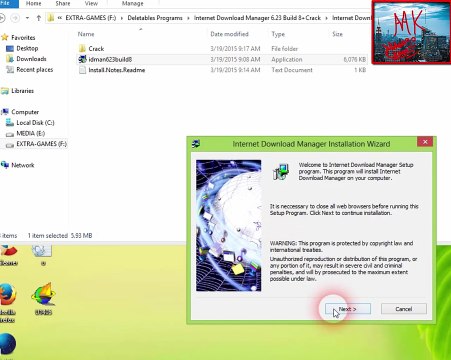This screenshot has height=360, width=451.
Task: Select the Crack folder name
Action: (96, 49)
